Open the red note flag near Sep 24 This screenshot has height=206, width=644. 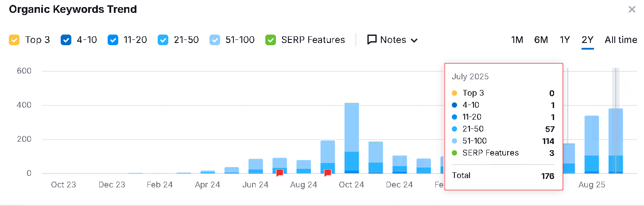pos(327,173)
